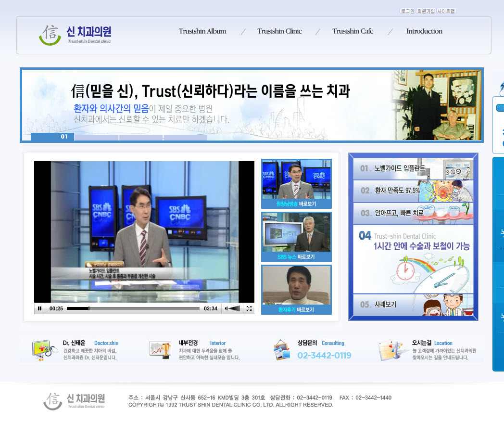
Task: Click the fullscreen icon on the video player
Action: click(249, 308)
